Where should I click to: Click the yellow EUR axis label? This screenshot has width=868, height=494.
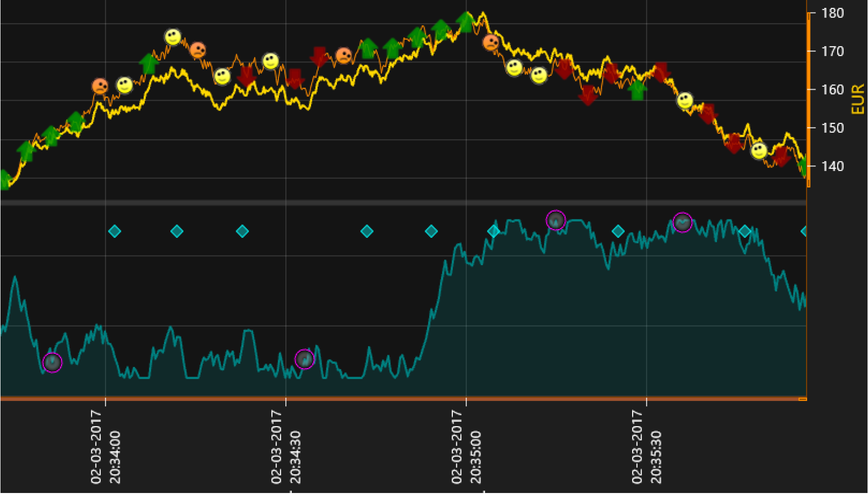coord(858,99)
